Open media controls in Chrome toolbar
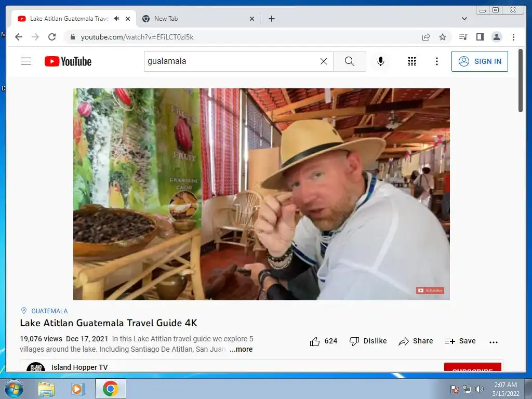Viewport: 532px width, 399px height. tap(463, 37)
